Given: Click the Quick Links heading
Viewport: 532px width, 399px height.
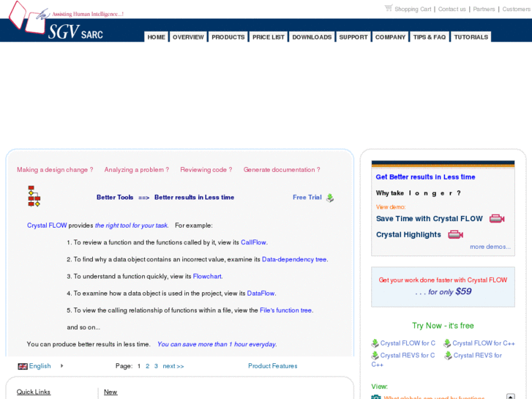Looking at the screenshot, I should click(x=34, y=392).
